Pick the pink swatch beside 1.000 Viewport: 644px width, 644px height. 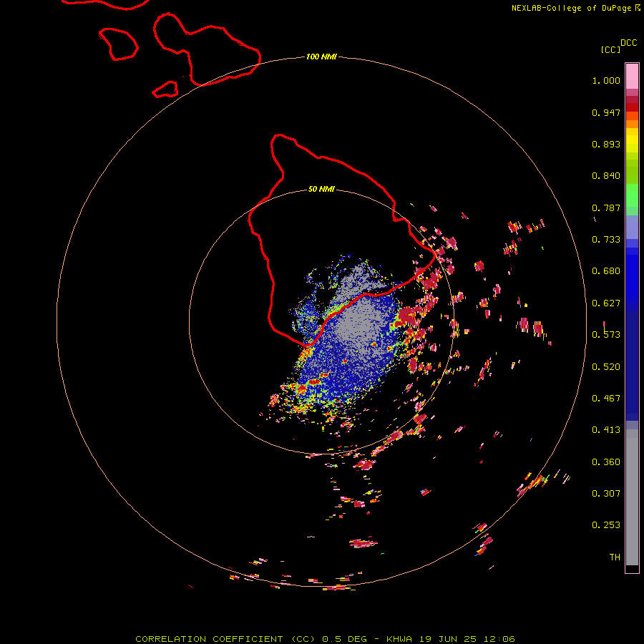click(x=632, y=77)
